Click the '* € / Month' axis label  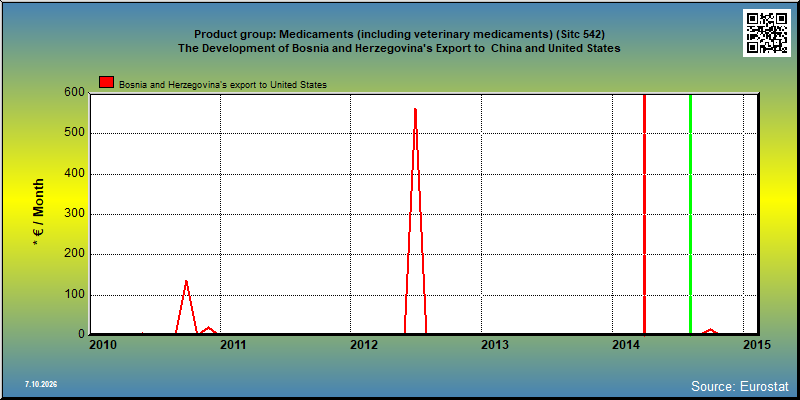(39, 213)
